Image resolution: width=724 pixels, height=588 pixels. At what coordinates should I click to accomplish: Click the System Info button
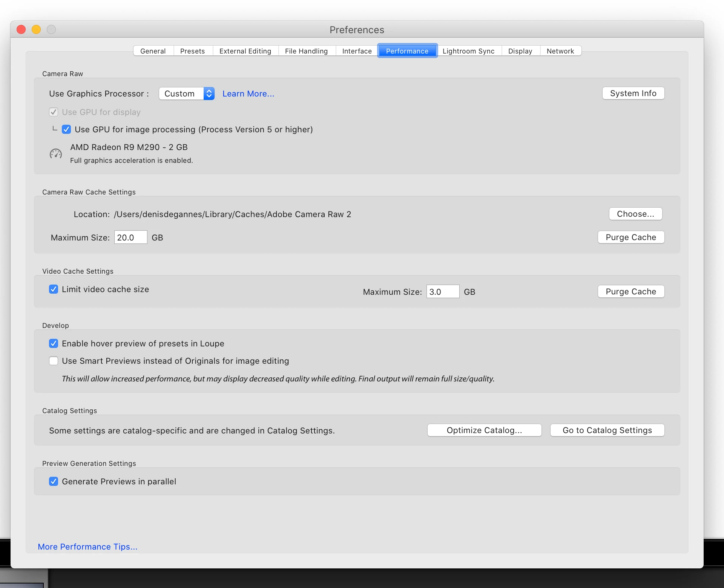[x=633, y=93]
